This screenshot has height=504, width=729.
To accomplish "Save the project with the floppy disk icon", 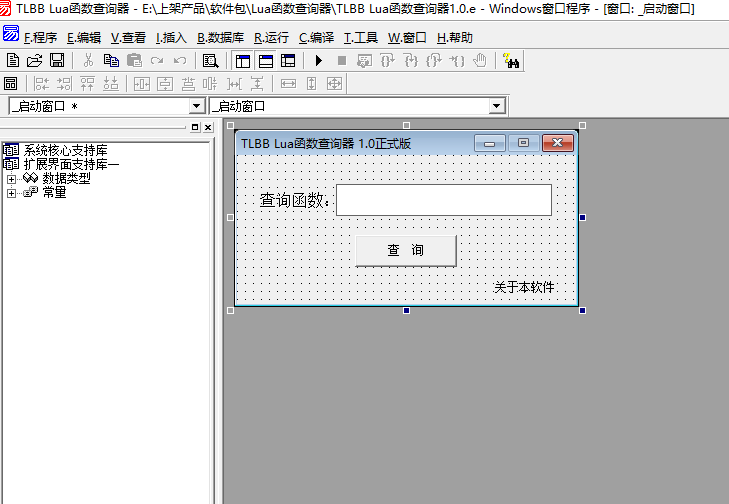I will click(57, 61).
